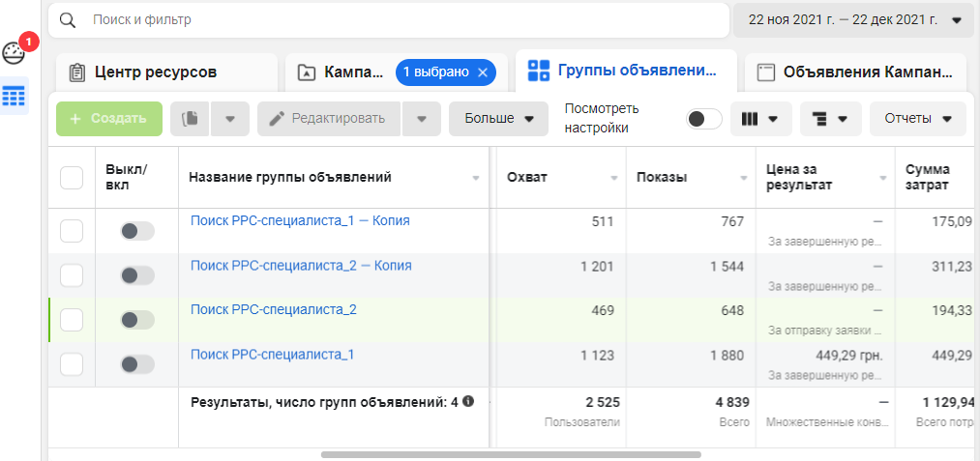Viewport: 980px width, 461px height.
Task: Open the breakdown icon menu
Action: [x=831, y=119]
